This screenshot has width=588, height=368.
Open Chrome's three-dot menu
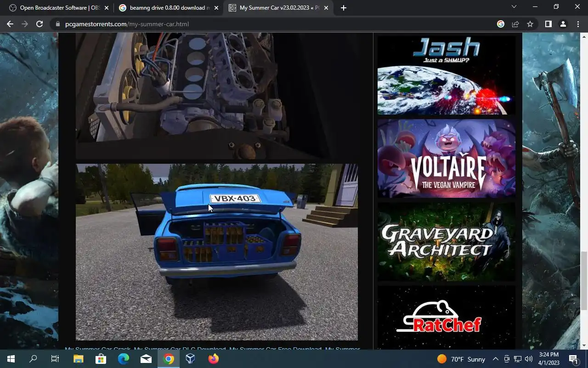[578, 24]
